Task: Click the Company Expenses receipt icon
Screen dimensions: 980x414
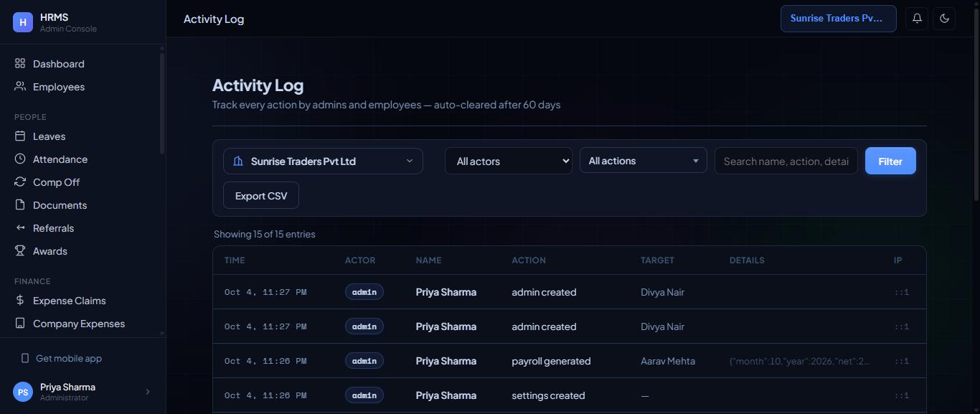Action: point(20,324)
